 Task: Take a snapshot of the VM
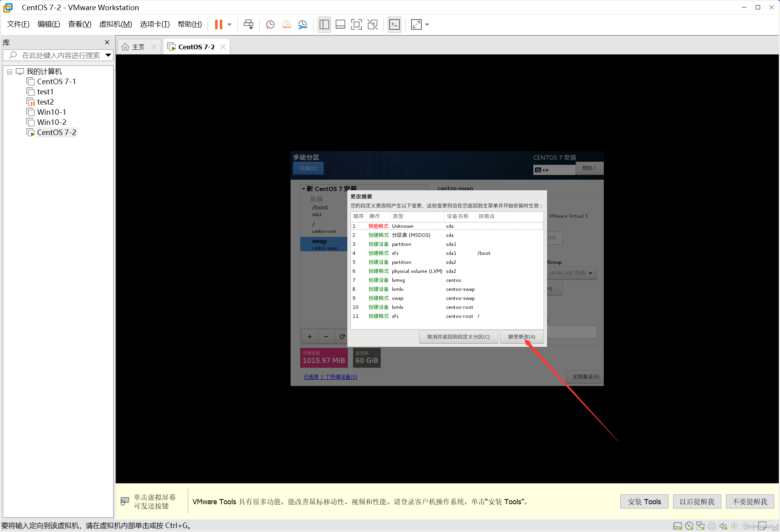pyautogui.click(x=270, y=25)
